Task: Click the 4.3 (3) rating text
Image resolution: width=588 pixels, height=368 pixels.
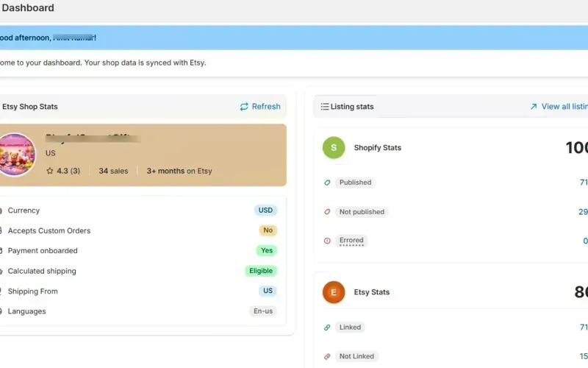Action: point(68,171)
